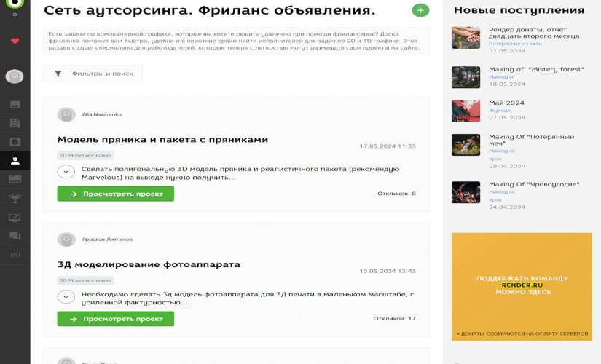Click yellow Поддержать команду Render.ru banner

point(522,287)
